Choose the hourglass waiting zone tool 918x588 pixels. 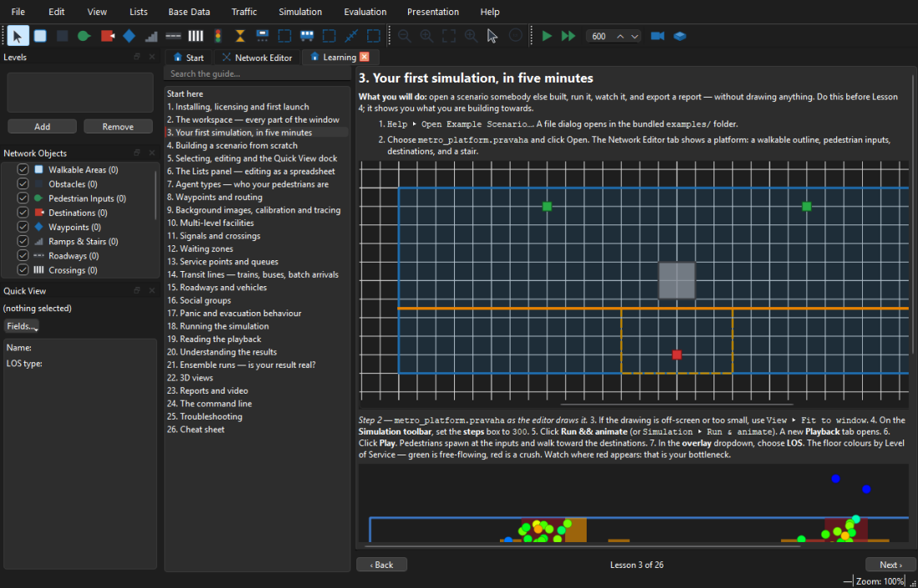[240, 36]
